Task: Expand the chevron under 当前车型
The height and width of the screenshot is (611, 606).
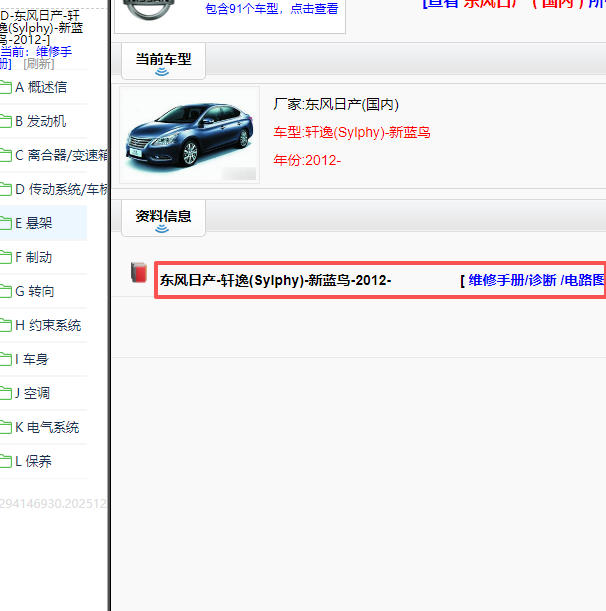Action: pyautogui.click(x=162, y=72)
